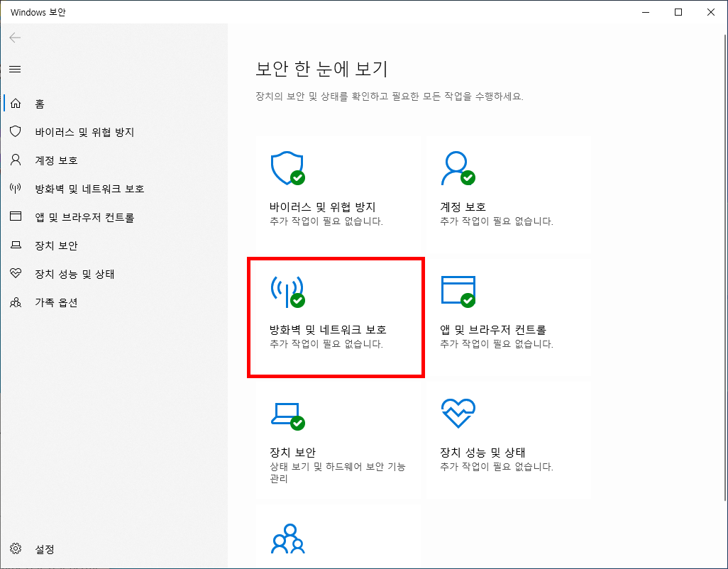728x569 pixels.
Task: Click the 설정 gear icon at bottom left
Action: click(x=15, y=548)
